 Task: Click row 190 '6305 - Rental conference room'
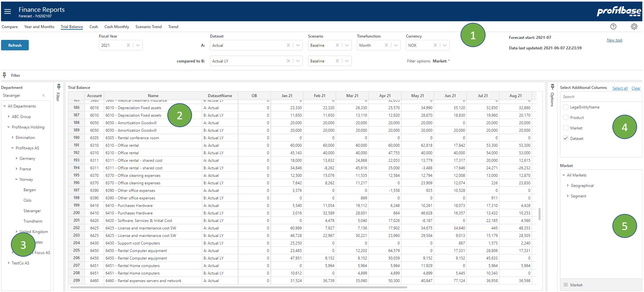(x=153, y=138)
